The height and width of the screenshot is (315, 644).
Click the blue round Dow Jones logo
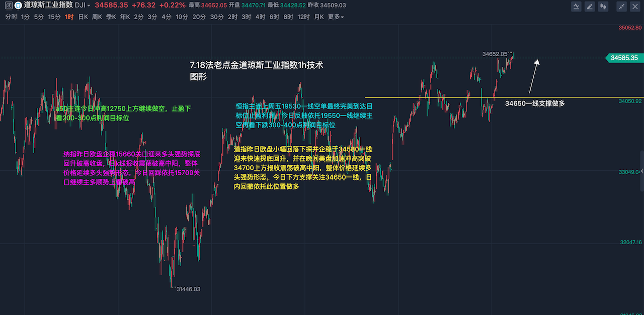tap(18, 6)
